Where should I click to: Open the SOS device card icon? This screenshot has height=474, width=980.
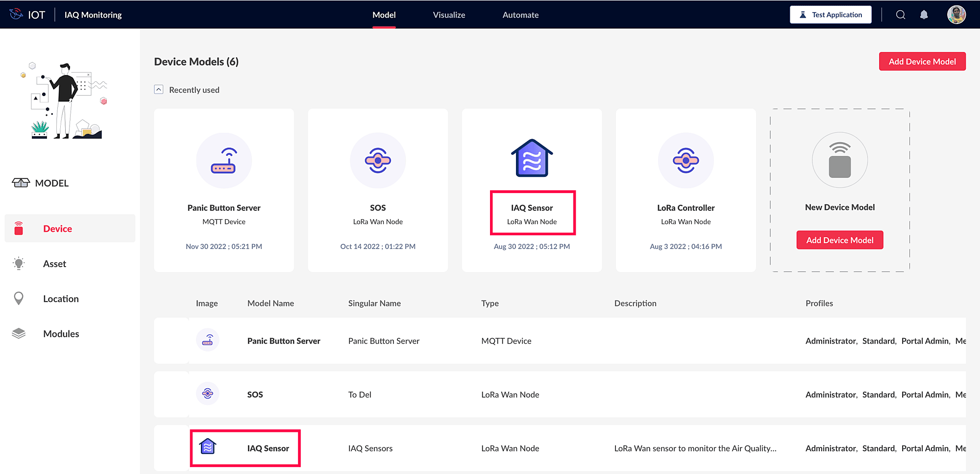tap(378, 160)
